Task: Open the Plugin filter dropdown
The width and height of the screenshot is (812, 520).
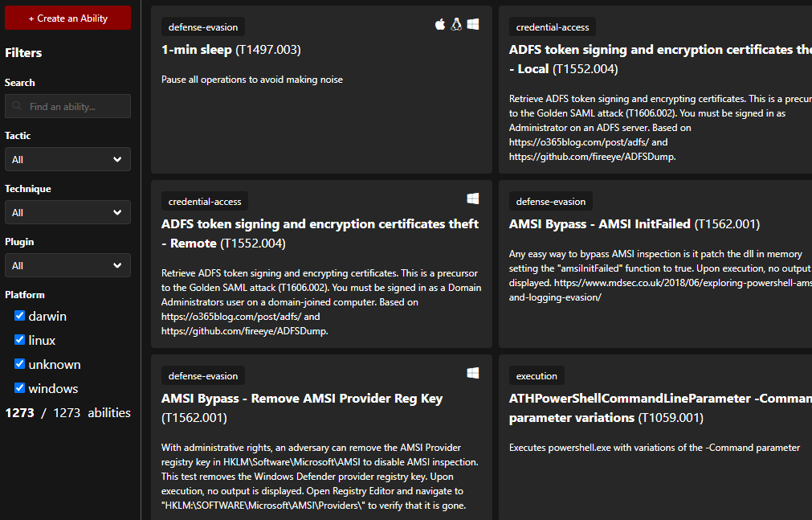Action: [67, 265]
